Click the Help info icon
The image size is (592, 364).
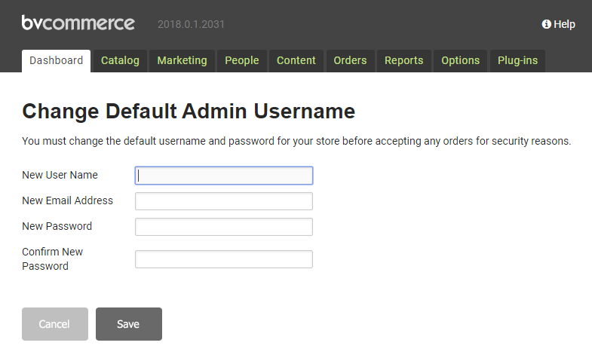click(x=546, y=24)
